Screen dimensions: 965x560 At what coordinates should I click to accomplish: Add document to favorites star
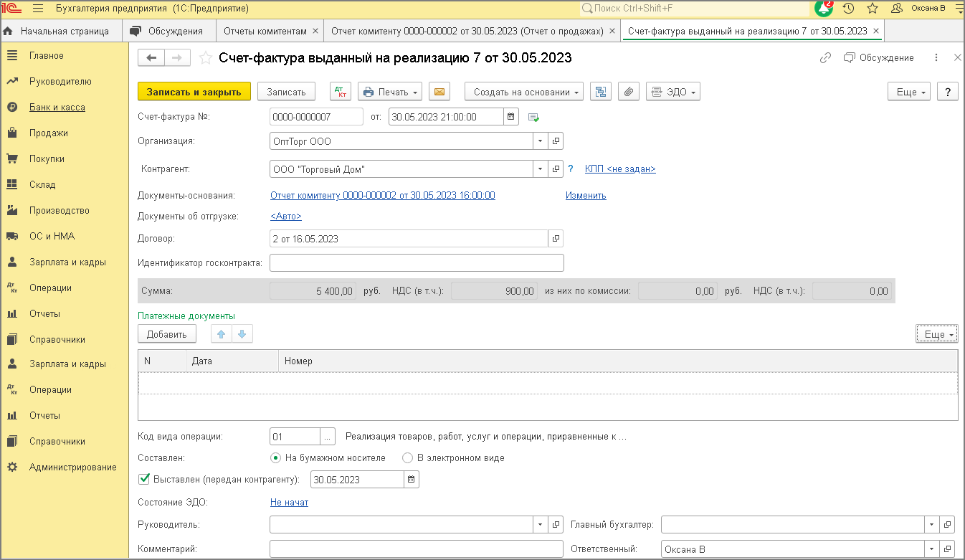[205, 58]
